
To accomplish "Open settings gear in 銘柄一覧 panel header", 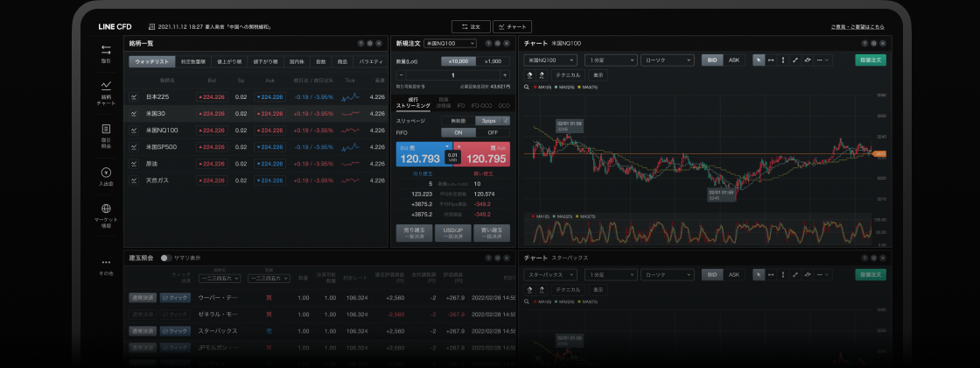I will tap(370, 43).
